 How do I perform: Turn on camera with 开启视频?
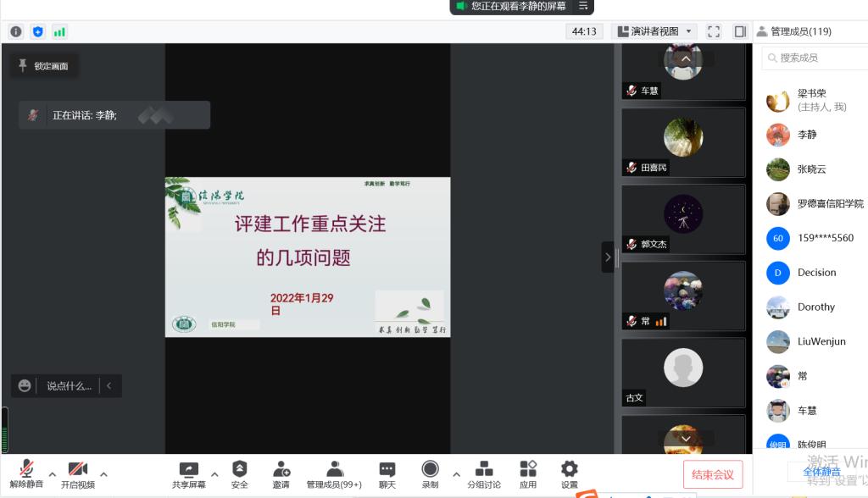[77, 474]
